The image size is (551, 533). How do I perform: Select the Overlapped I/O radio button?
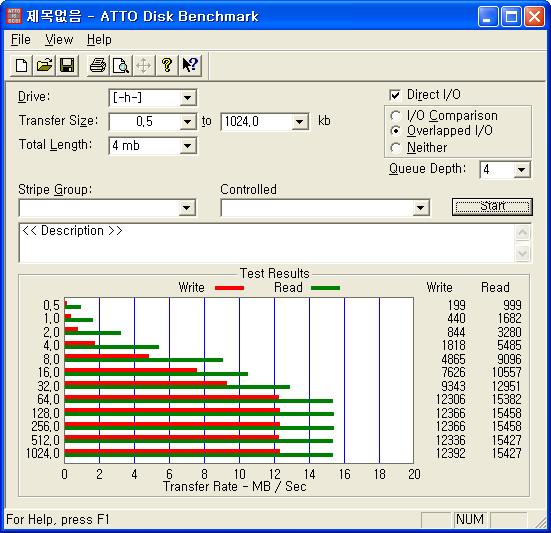click(x=395, y=131)
